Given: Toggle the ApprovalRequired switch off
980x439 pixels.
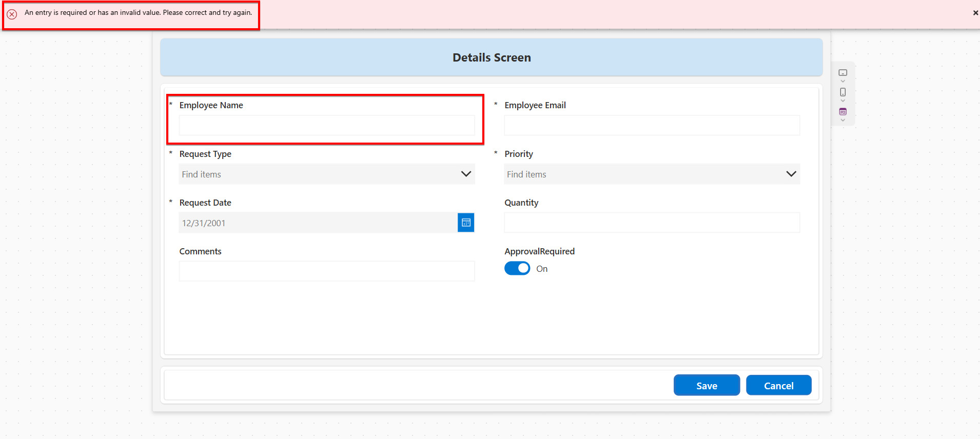Looking at the screenshot, I should 517,268.
